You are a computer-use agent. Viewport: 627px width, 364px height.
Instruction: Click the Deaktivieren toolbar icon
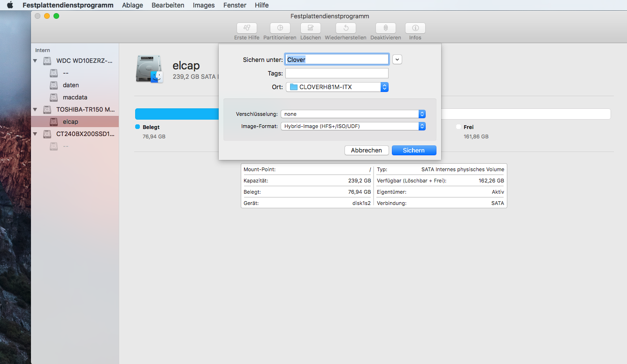[385, 28]
